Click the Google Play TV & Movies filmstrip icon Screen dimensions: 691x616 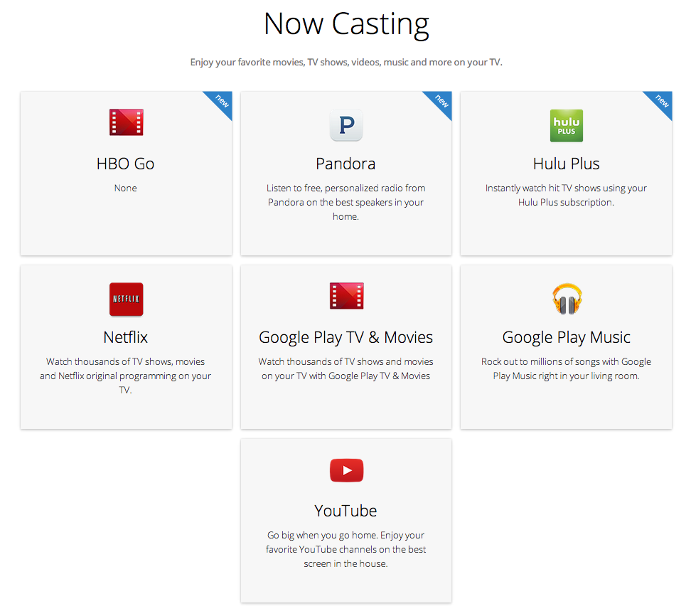click(x=345, y=296)
